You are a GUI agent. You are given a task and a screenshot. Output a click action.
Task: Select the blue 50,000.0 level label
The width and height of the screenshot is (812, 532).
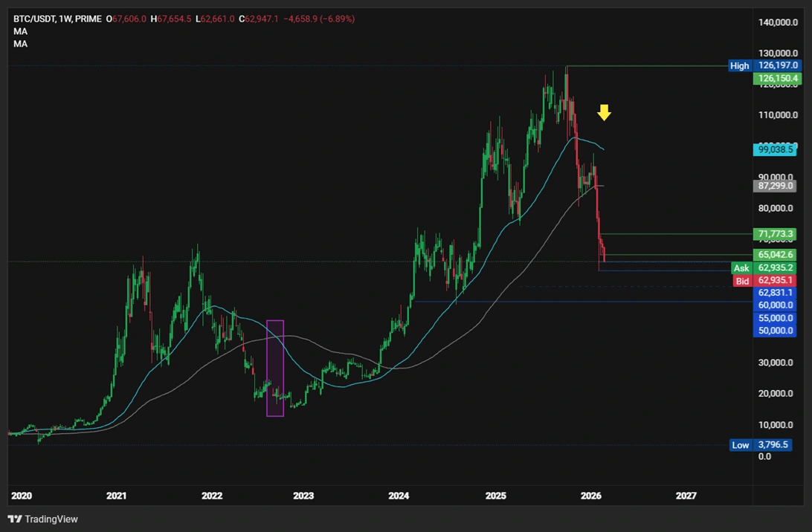click(x=776, y=331)
